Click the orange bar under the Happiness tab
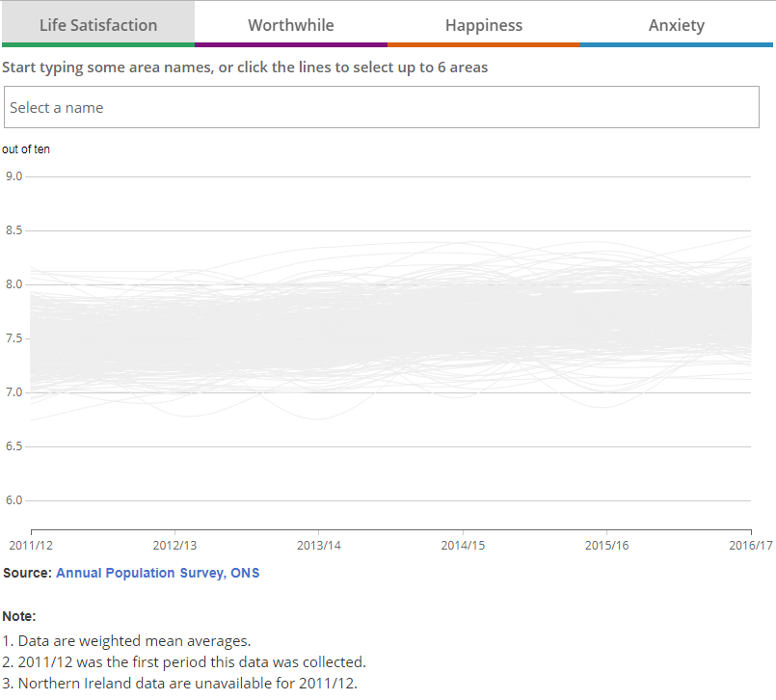The height and width of the screenshot is (700, 776). 483,44
